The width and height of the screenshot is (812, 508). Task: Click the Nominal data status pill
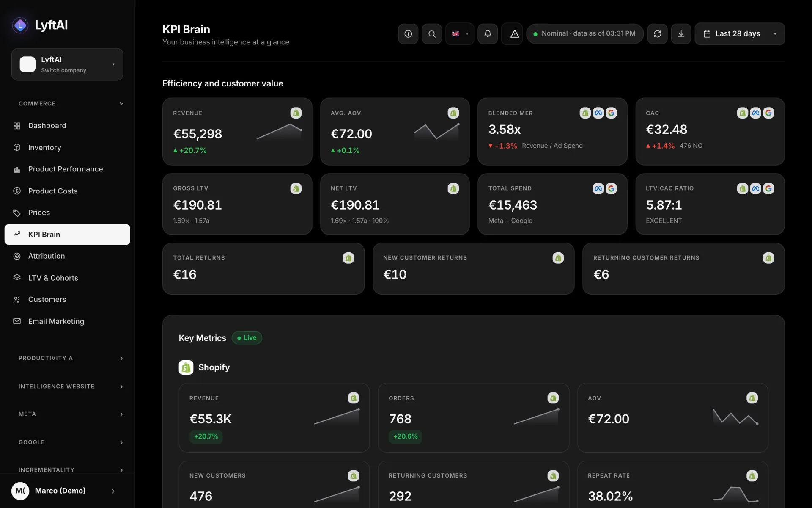point(584,34)
